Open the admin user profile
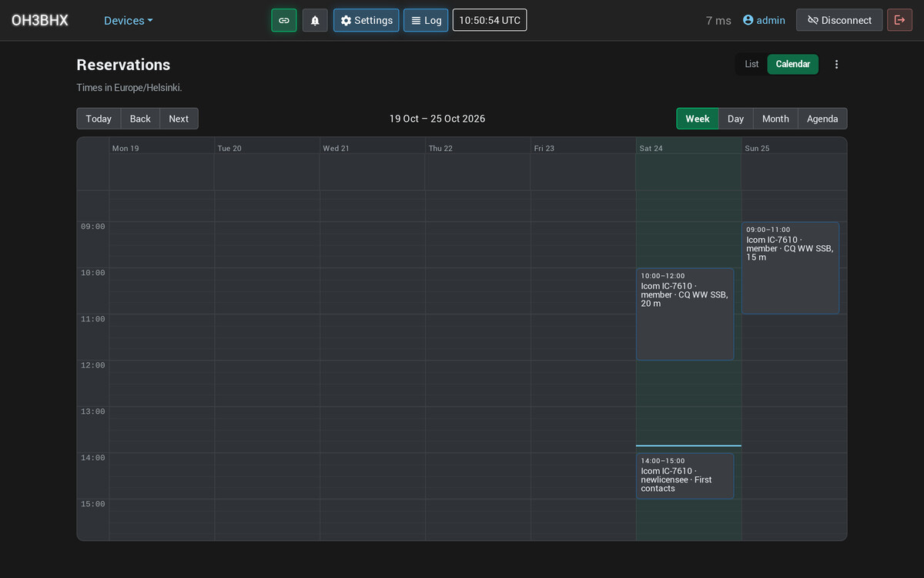924x578 pixels. coord(764,20)
